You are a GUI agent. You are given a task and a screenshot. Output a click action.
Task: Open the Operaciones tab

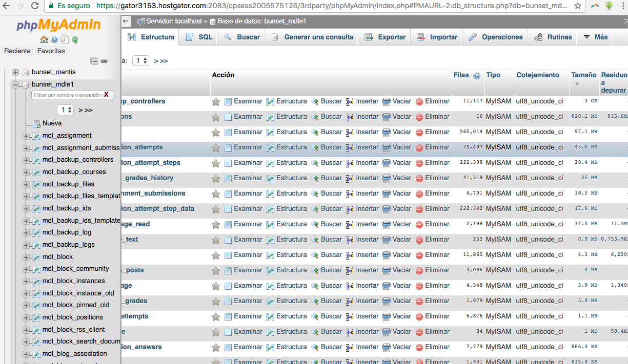pyautogui.click(x=495, y=37)
